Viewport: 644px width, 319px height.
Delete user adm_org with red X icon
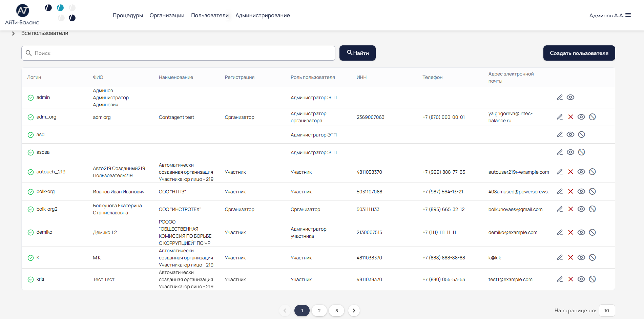pyautogui.click(x=571, y=117)
